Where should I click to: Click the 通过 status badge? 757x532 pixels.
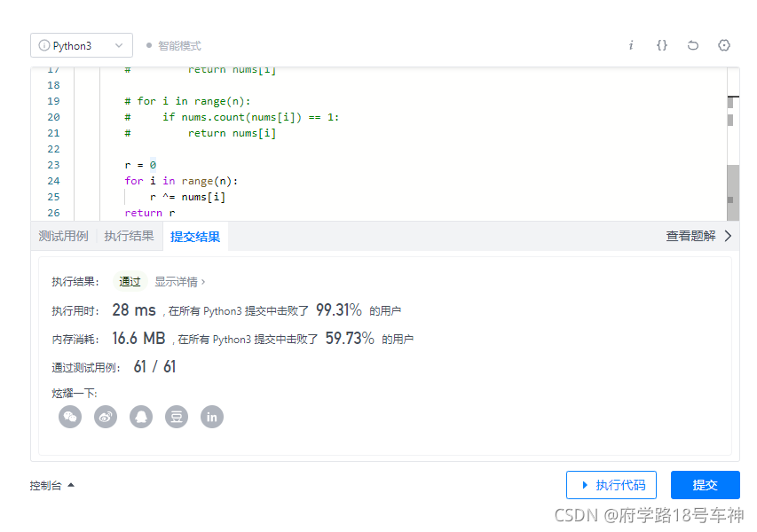(x=130, y=282)
